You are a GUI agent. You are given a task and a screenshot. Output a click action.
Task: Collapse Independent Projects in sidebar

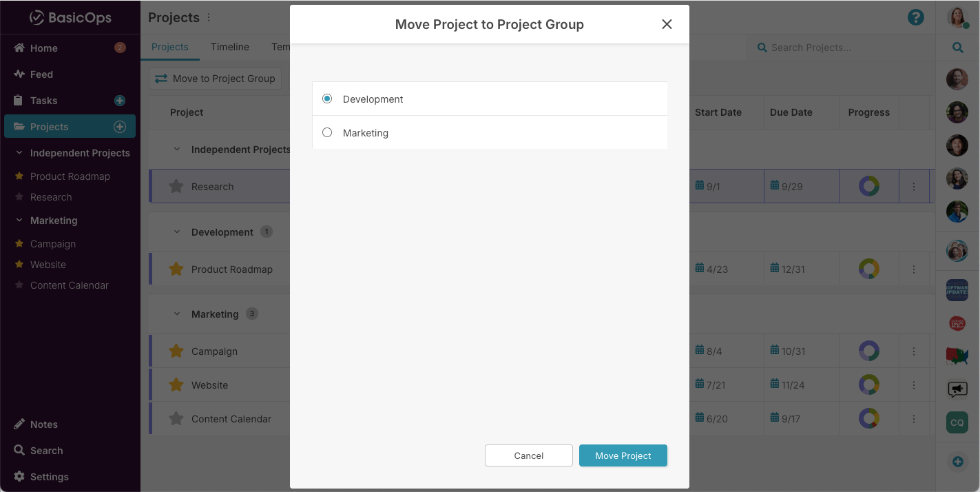point(19,153)
